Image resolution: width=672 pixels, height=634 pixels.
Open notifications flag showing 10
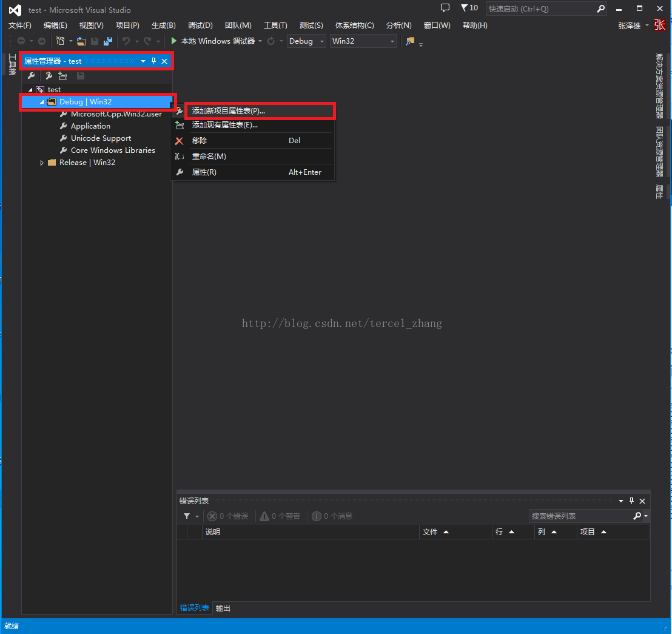pyautogui.click(x=469, y=8)
